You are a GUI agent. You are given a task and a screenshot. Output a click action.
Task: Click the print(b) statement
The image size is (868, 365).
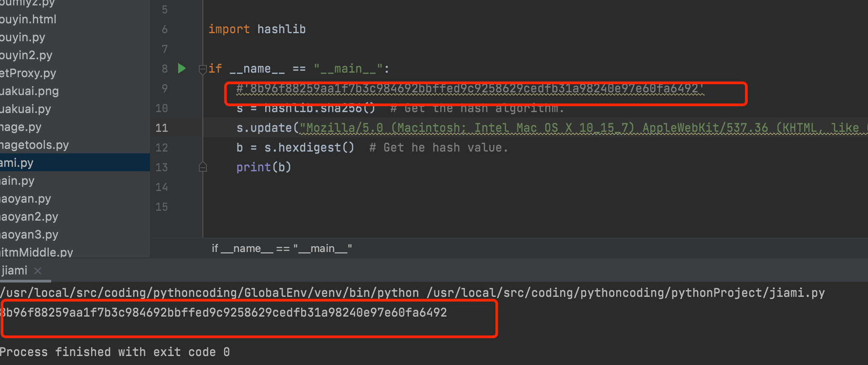(264, 167)
